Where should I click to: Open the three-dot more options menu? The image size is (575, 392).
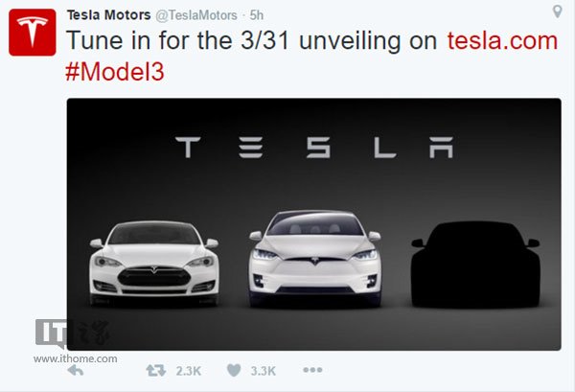(x=312, y=370)
